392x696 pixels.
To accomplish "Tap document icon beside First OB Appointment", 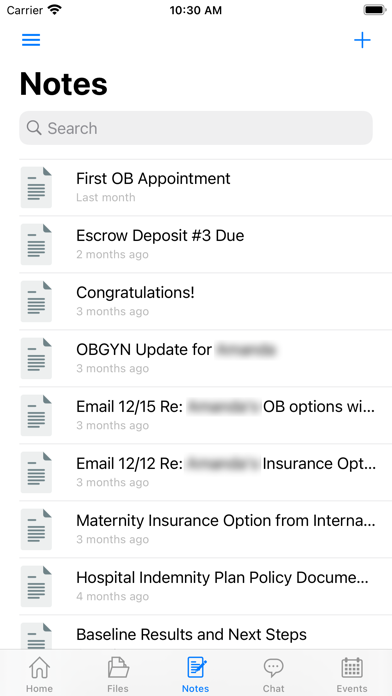I will tap(36, 187).
